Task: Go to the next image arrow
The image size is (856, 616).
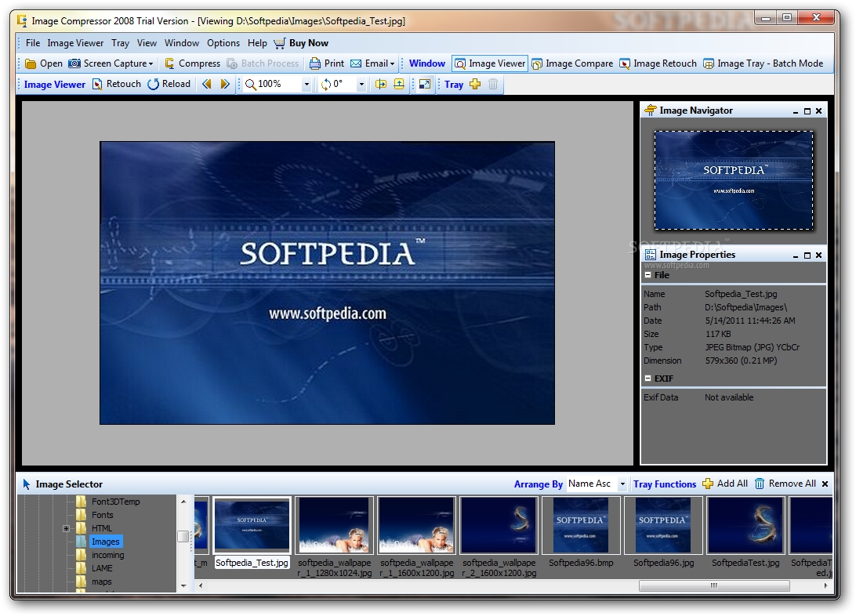Action: 225,84
